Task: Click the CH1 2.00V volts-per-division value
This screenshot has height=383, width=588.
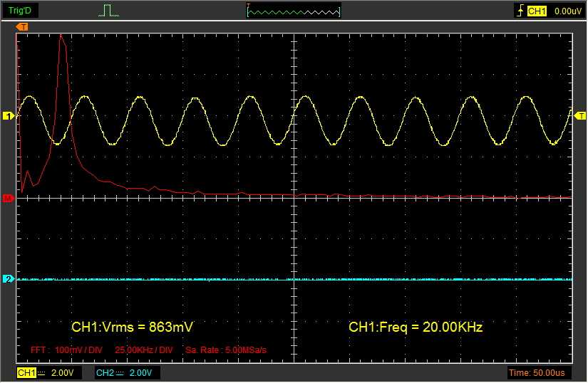Action: pyautogui.click(x=62, y=373)
